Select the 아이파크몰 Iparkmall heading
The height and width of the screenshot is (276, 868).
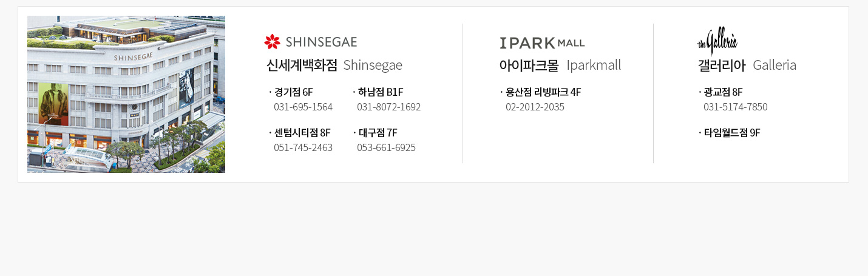560,66
